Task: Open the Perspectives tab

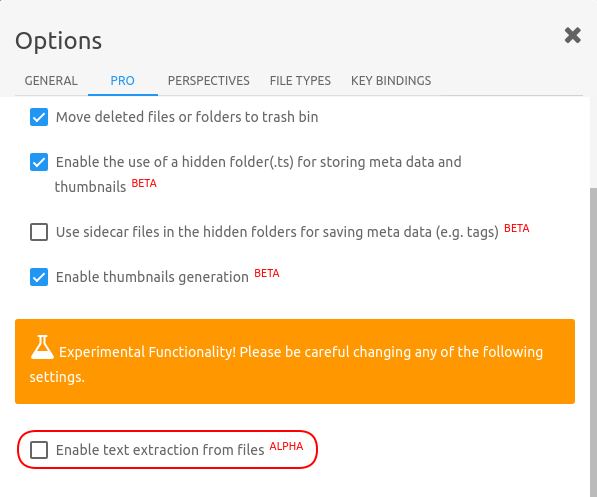Action: click(x=209, y=81)
